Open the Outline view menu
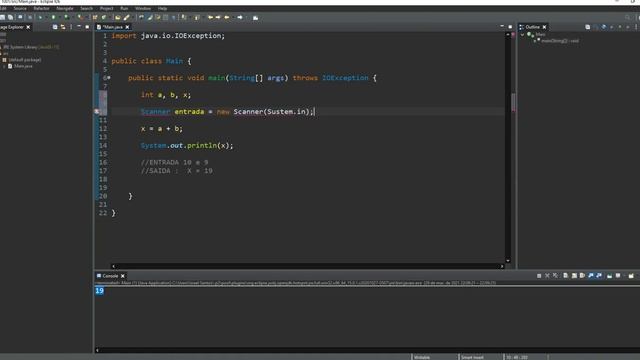This screenshot has height=360, width=640. click(636, 27)
